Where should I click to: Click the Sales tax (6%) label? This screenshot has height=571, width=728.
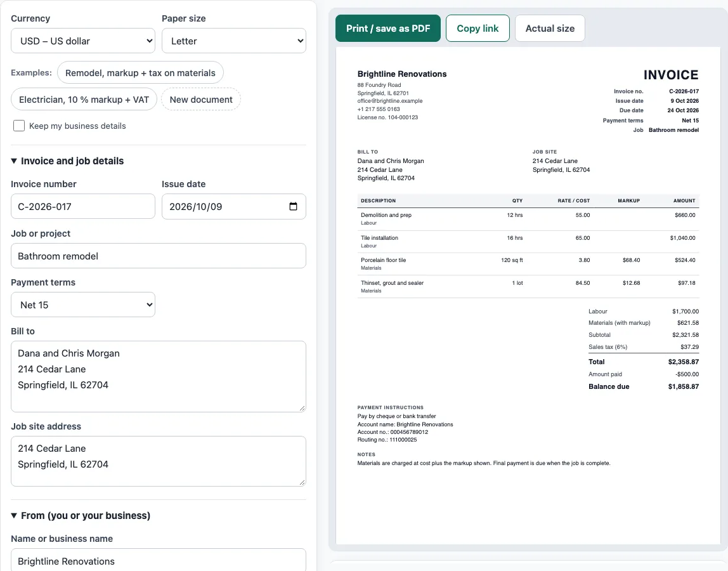[x=608, y=347]
